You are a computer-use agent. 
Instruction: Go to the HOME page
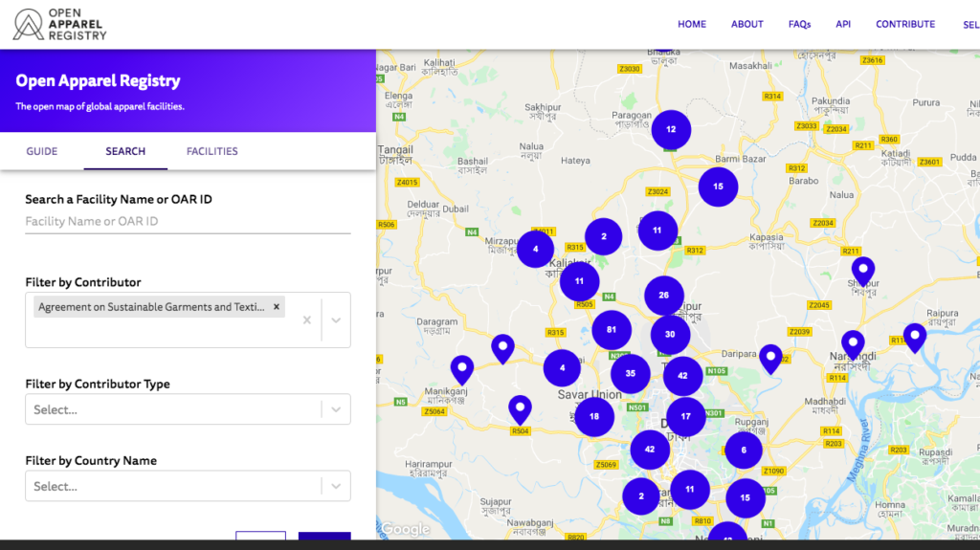coord(692,24)
